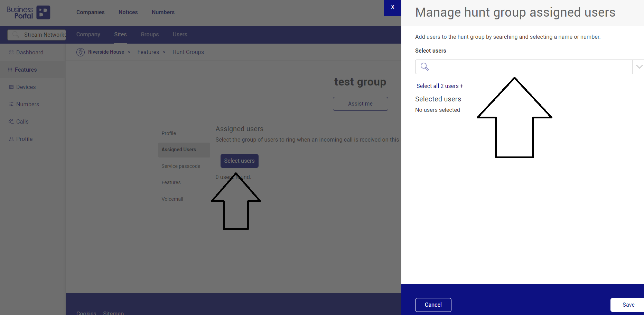Viewport: 644px width, 315px height.
Task: Expand the Select users dropdown chevron
Action: [x=639, y=67]
